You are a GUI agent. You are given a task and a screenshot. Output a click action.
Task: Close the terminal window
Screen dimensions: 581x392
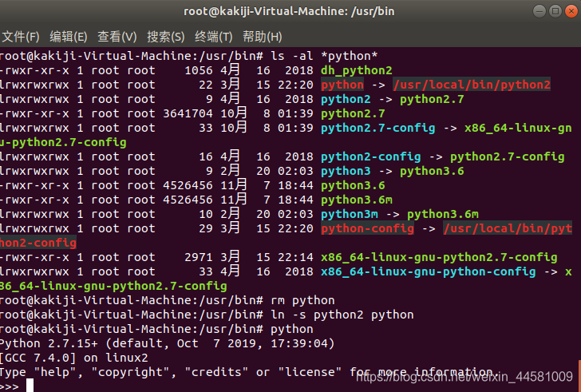[571, 11]
